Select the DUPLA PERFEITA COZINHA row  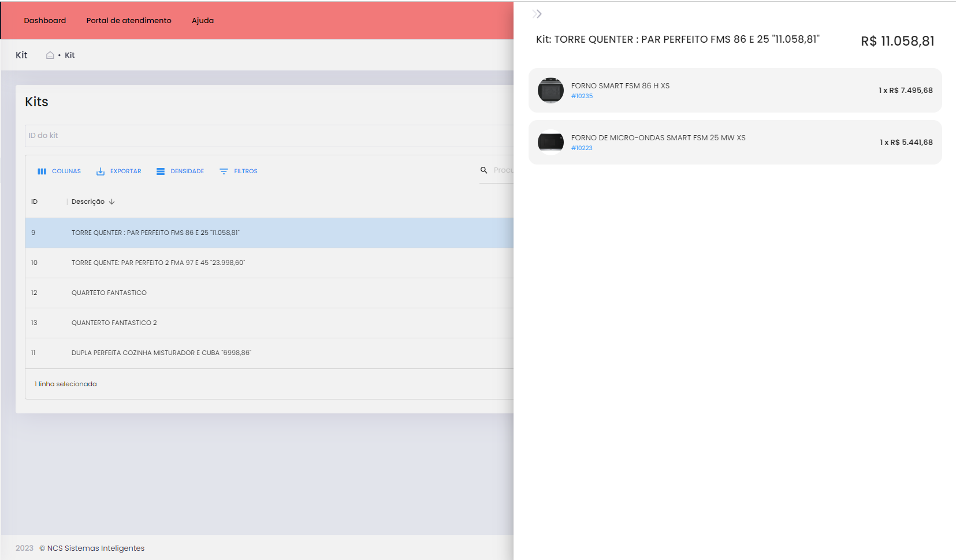coord(161,353)
